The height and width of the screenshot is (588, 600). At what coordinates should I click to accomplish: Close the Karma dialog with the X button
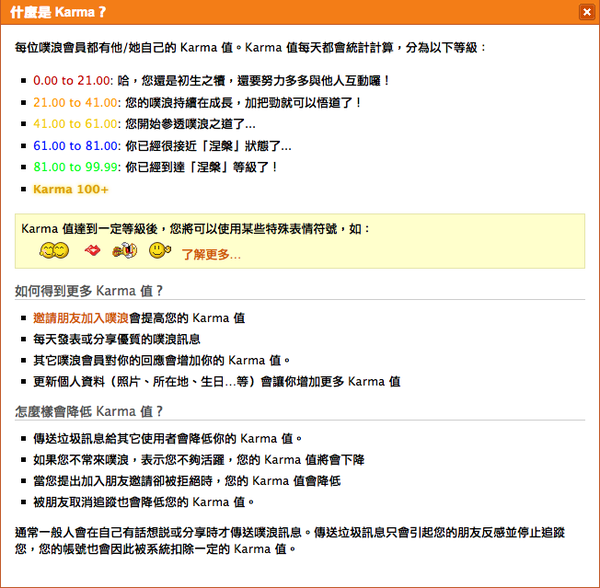click(586, 12)
